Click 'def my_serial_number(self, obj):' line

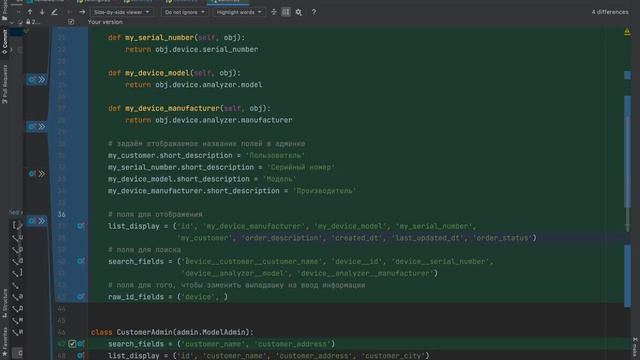click(176, 38)
